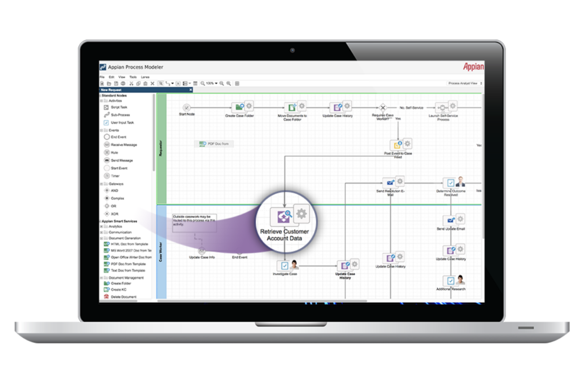Click the Cut scissors toolbar icon
Viewport: 588px width, 370px height.
131,84
